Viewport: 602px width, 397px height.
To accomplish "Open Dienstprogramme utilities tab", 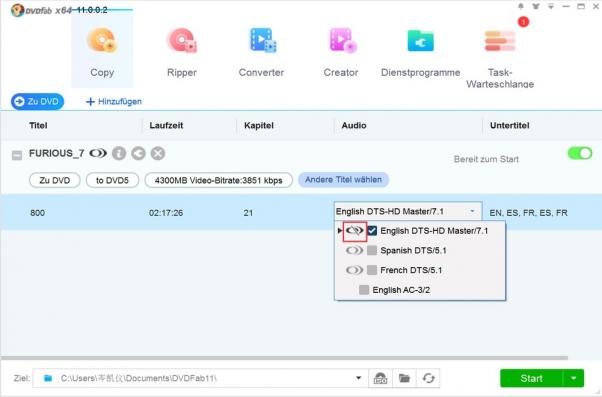I will [420, 52].
